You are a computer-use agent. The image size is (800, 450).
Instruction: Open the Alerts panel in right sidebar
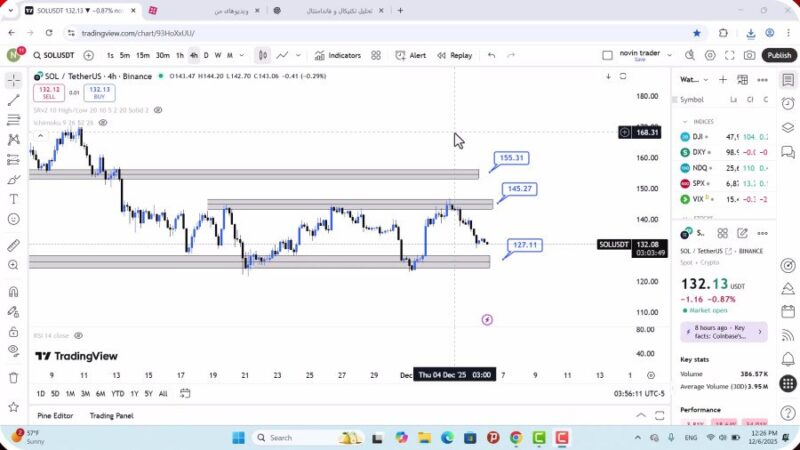coord(788,104)
